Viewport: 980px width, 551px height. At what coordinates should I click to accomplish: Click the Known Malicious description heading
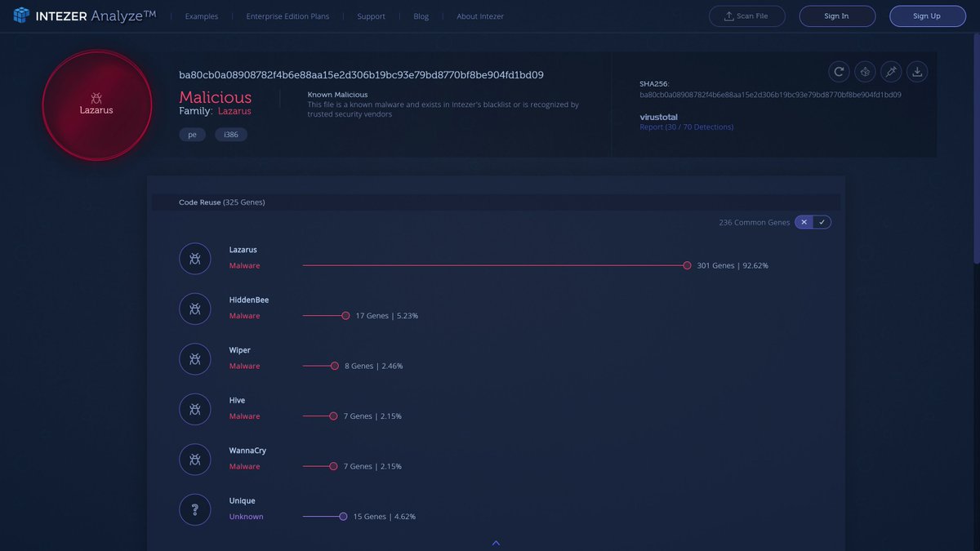click(337, 95)
